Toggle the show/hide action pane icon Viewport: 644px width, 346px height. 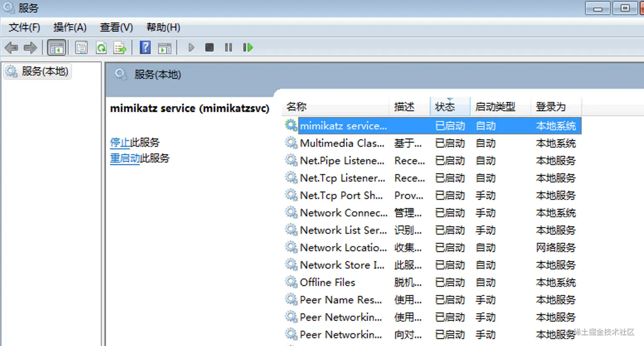coord(164,48)
